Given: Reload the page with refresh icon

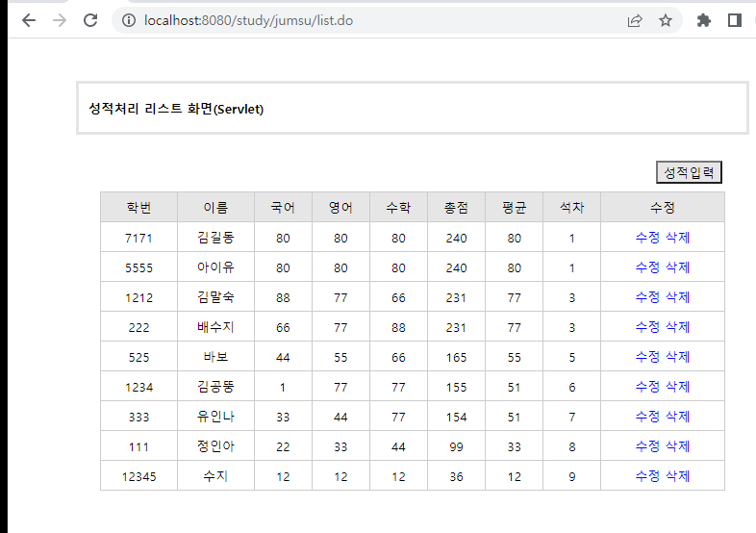Looking at the screenshot, I should click(90, 20).
